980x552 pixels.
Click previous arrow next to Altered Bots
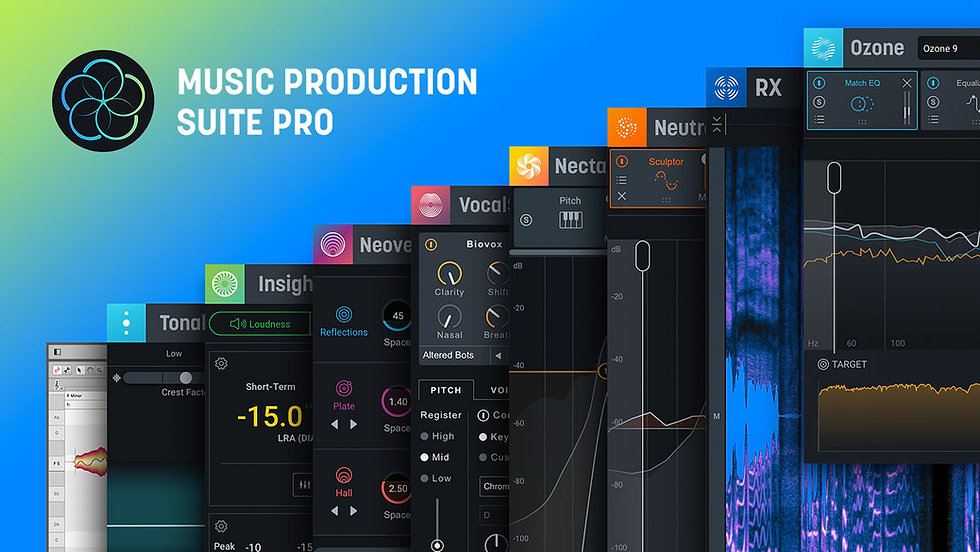(x=498, y=356)
